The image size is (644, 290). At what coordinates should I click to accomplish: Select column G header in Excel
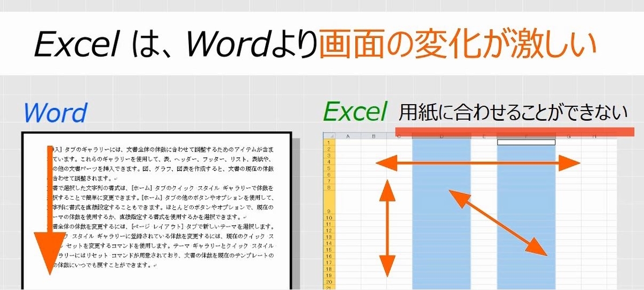[568, 136]
